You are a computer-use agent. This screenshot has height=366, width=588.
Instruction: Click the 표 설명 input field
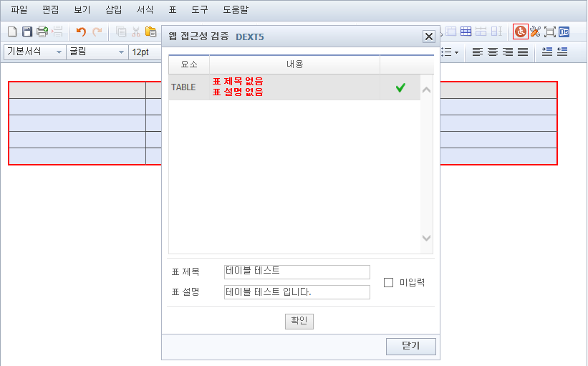pos(297,292)
